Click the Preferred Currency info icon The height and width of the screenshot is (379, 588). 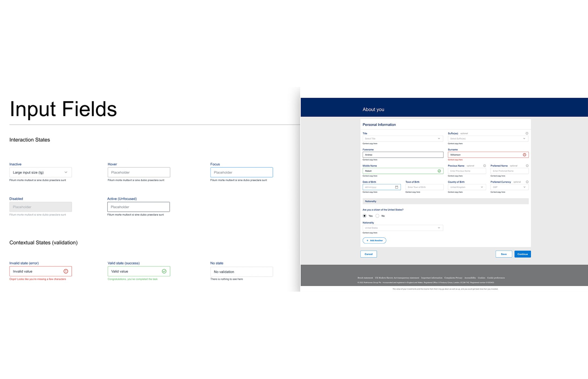pos(527,182)
